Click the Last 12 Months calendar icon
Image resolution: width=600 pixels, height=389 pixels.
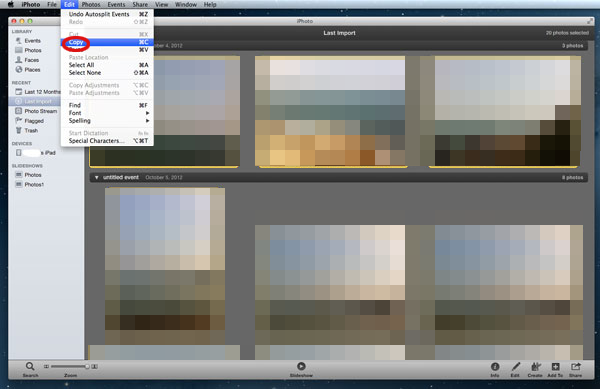(x=18, y=92)
